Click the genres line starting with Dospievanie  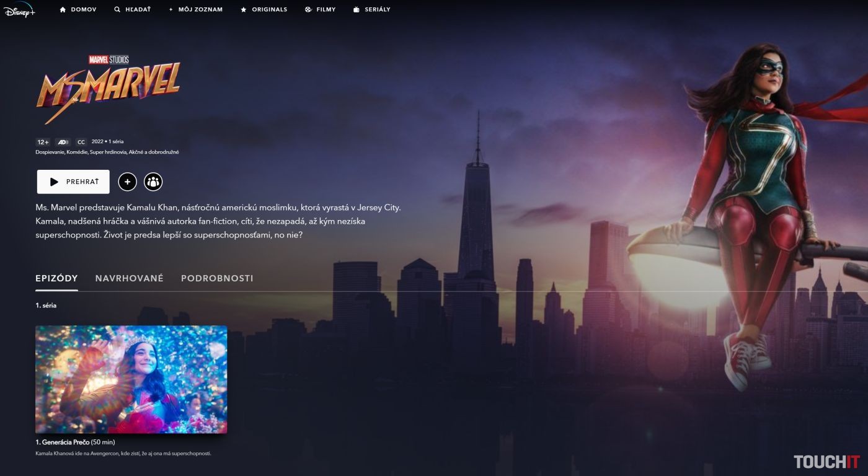[107, 152]
